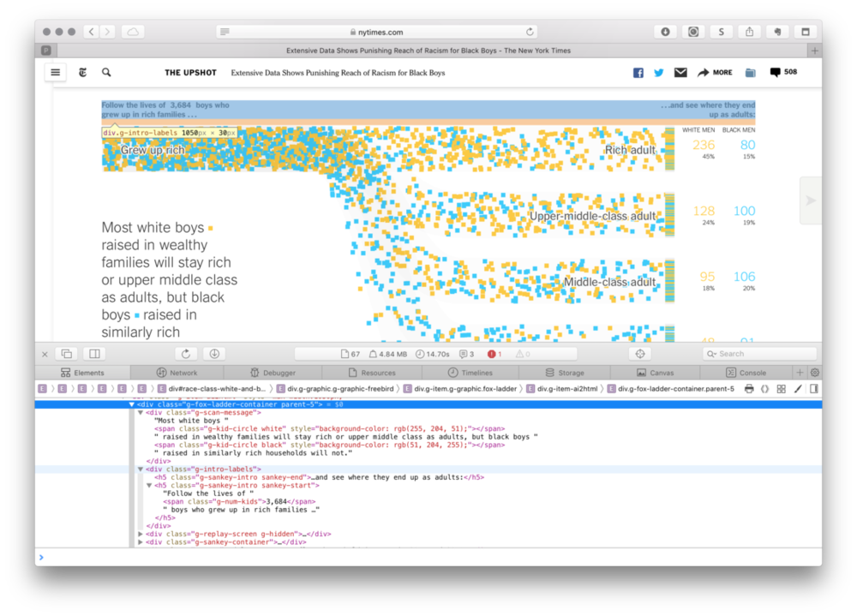Add a new inspector tab with the plus
This screenshot has height=616, width=857.
[x=800, y=373]
